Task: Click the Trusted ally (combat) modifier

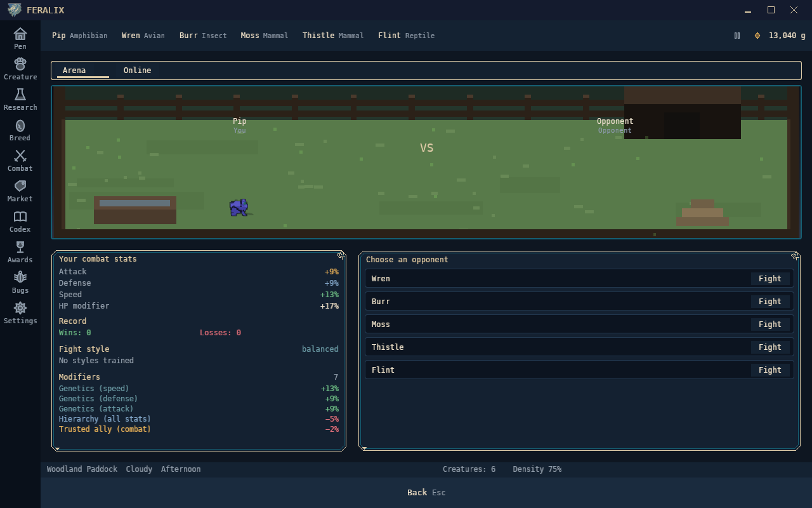Action: click(199, 429)
